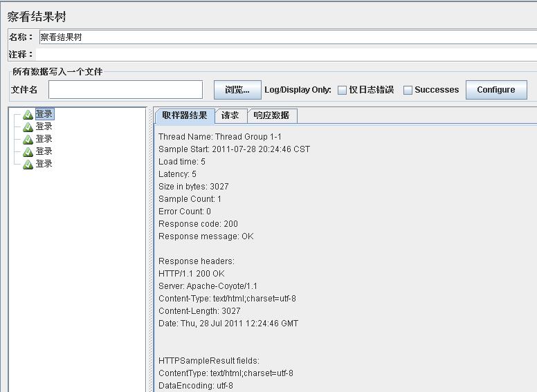The height and width of the screenshot is (392, 537).
Task: Click fourth 登录 result green icon
Action: point(28,151)
